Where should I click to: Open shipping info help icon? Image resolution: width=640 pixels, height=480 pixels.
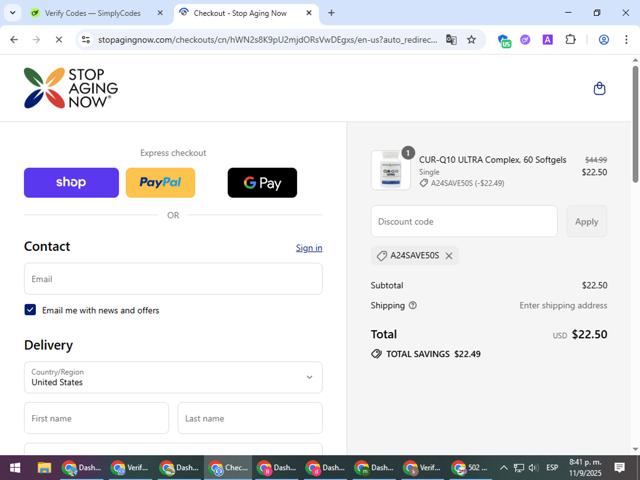[x=413, y=305]
